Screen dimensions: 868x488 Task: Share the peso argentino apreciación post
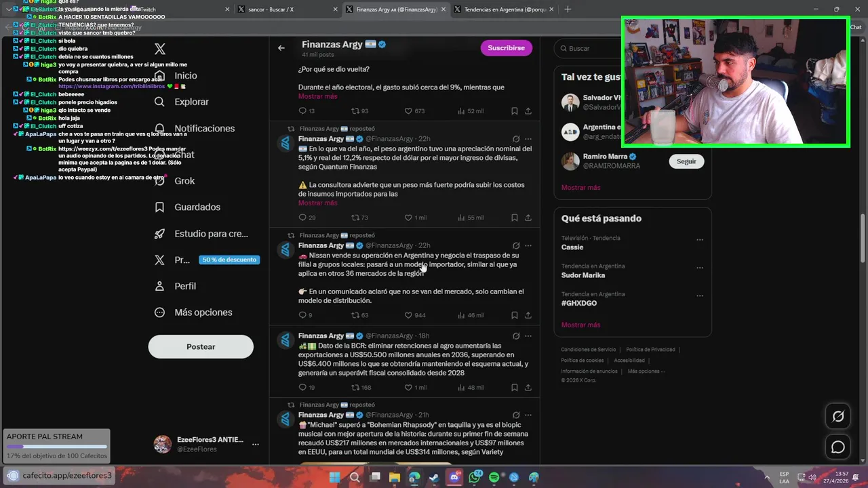528,218
